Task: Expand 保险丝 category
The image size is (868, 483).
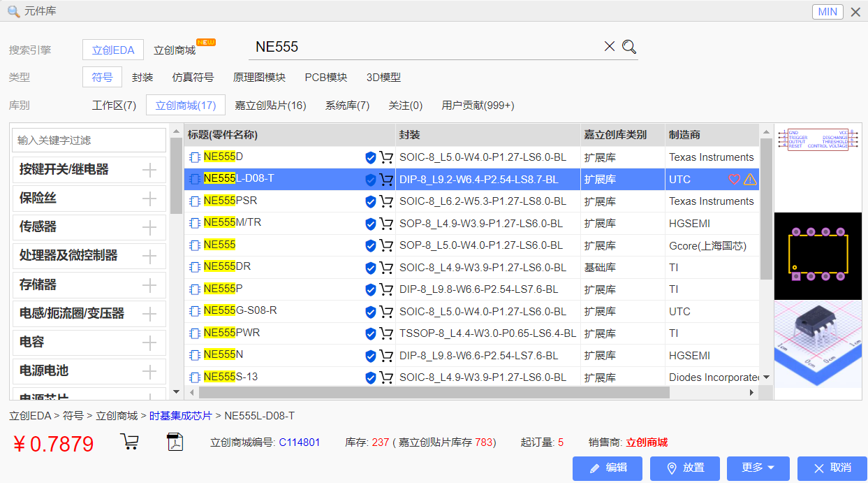Action: click(149, 199)
